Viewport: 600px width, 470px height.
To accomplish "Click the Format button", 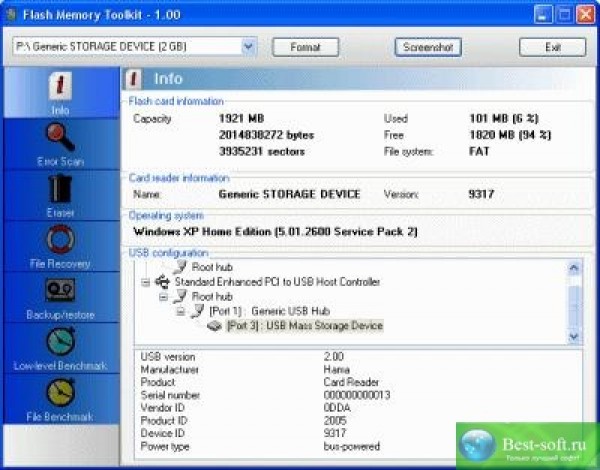I will tap(305, 47).
